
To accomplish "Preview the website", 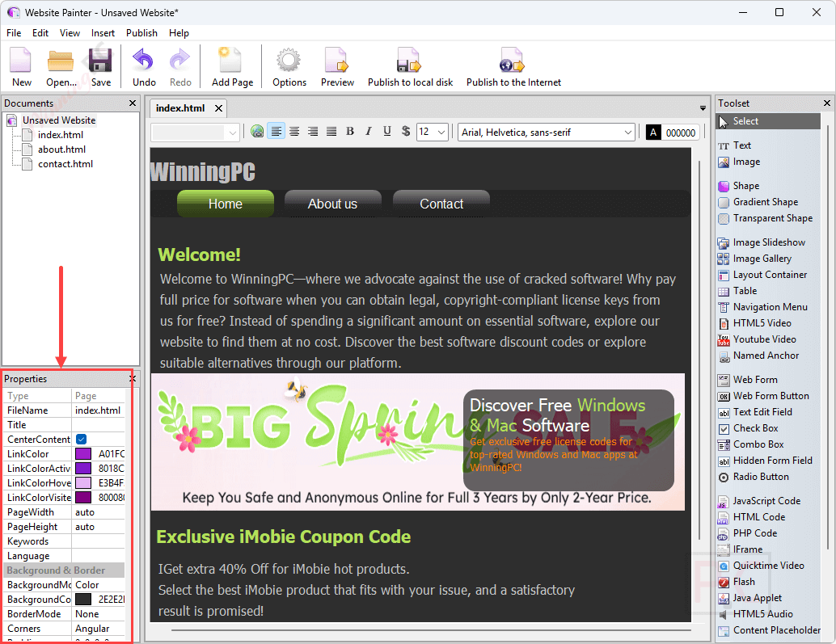I will [337, 67].
